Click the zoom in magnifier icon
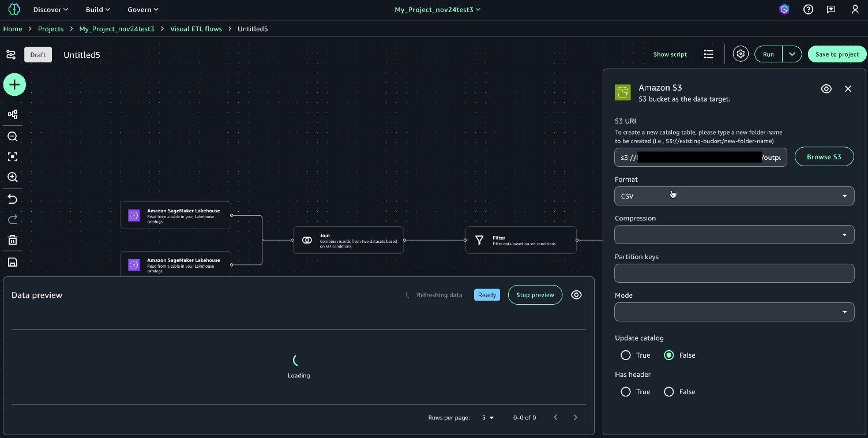The height and width of the screenshot is (438, 868). (13, 177)
